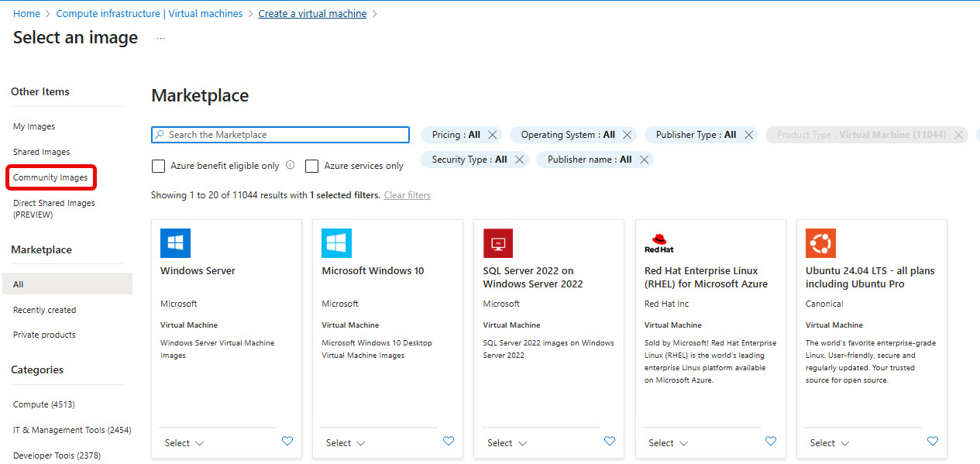The height and width of the screenshot is (464, 980).
Task: Clear the Operating System filter using X icon
Action: click(628, 135)
